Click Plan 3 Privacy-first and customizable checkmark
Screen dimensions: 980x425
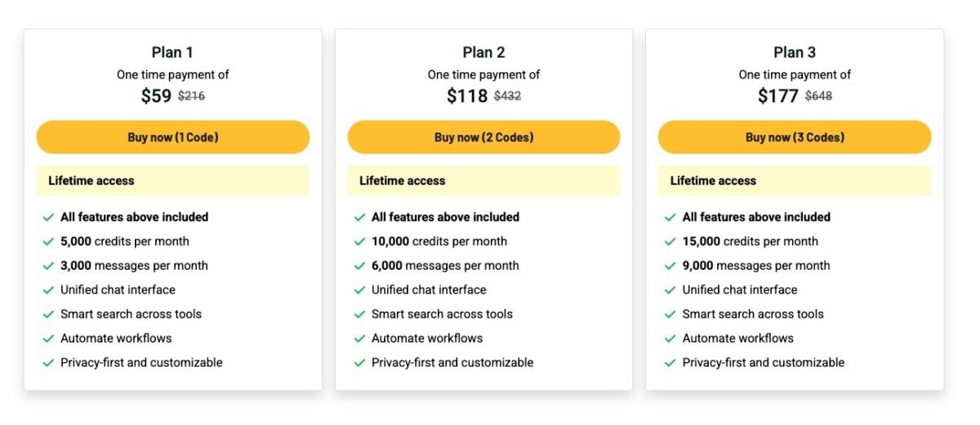pos(670,363)
